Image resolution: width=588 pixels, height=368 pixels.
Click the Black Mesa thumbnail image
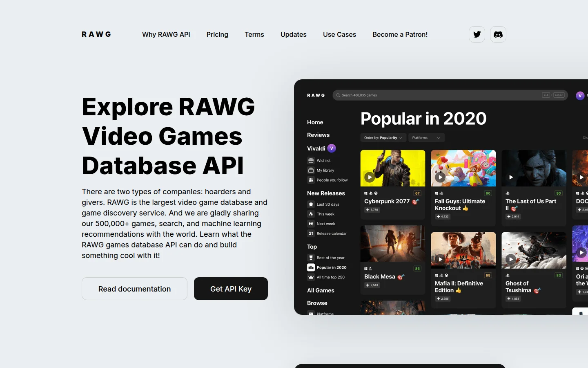click(393, 243)
